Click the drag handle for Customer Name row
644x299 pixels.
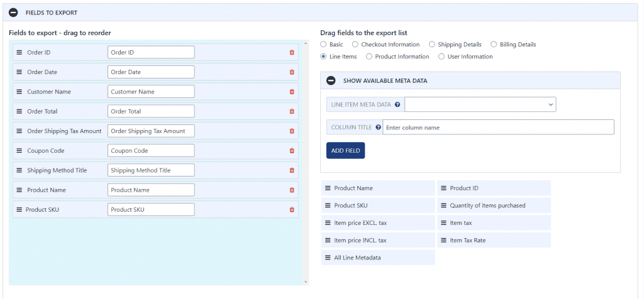coord(19,92)
